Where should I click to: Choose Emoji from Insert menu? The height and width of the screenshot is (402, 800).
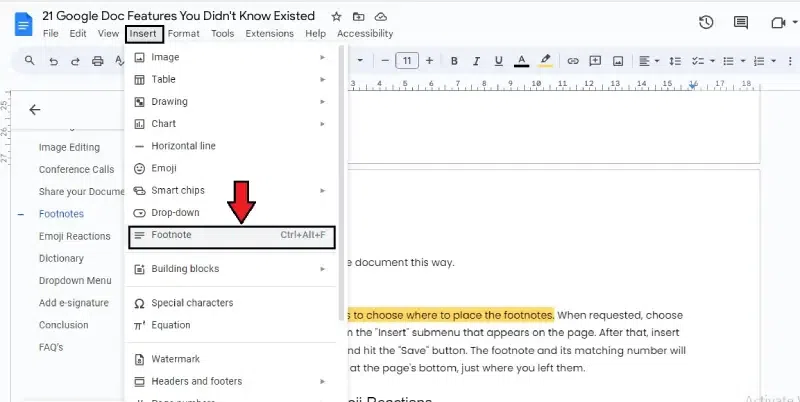(x=230, y=168)
